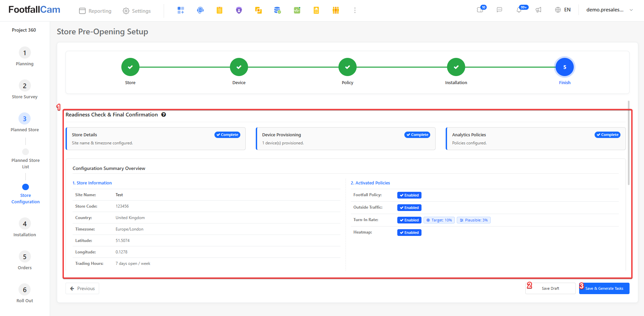Jump to the Policy wizard step
The image size is (644, 316).
[348, 67]
